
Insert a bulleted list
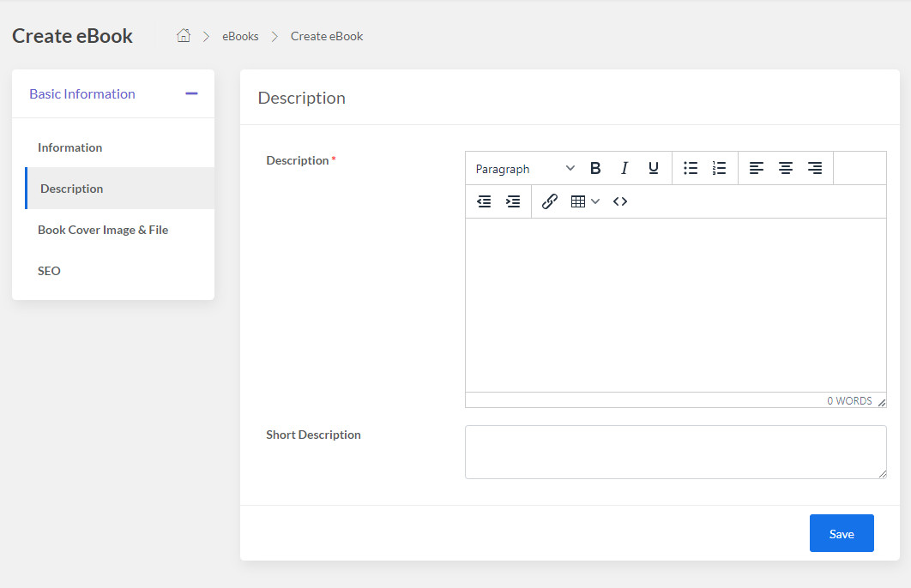[x=691, y=168]
